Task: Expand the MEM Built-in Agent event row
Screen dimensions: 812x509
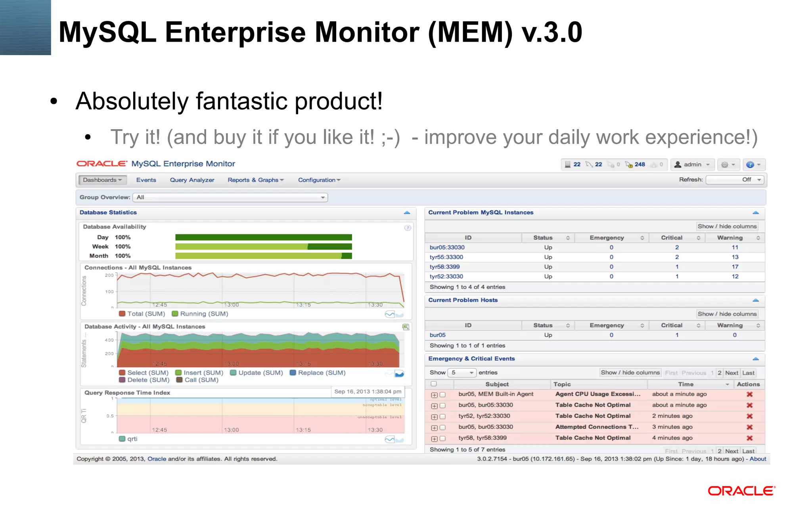Action: click(x=434, y=395)
